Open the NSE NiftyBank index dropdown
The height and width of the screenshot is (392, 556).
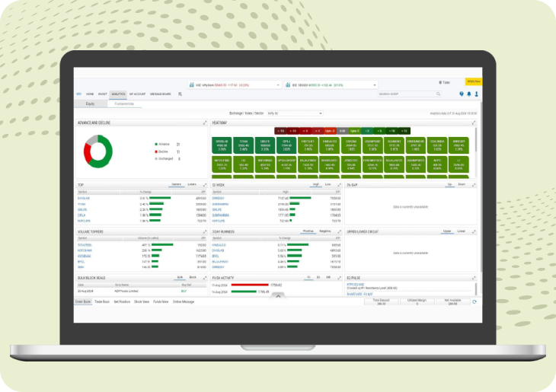click(271, 85)
